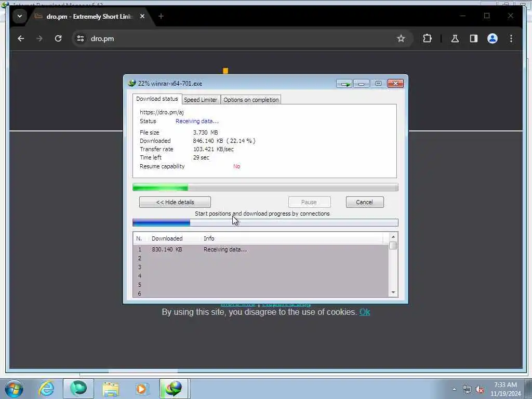Click the Info column header
This screenshot has height=399, width=532.
point(209,238)
